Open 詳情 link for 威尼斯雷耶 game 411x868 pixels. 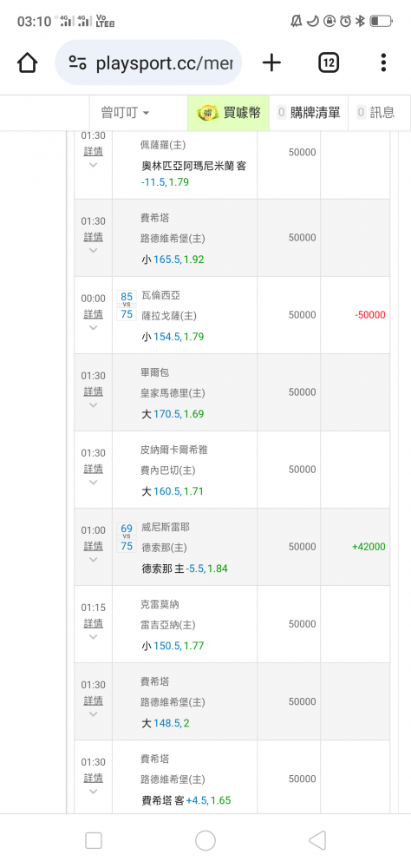point(93,546)
